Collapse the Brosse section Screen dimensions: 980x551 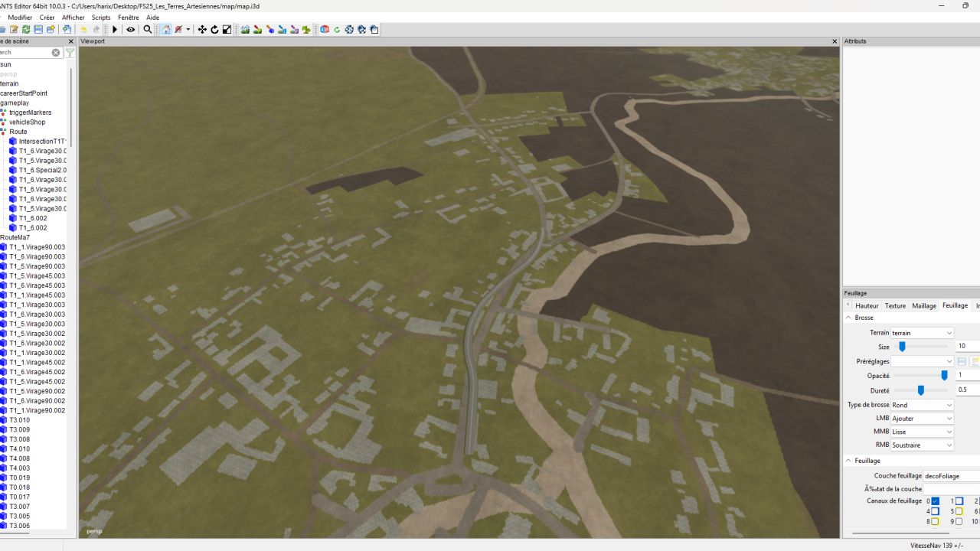848,318
